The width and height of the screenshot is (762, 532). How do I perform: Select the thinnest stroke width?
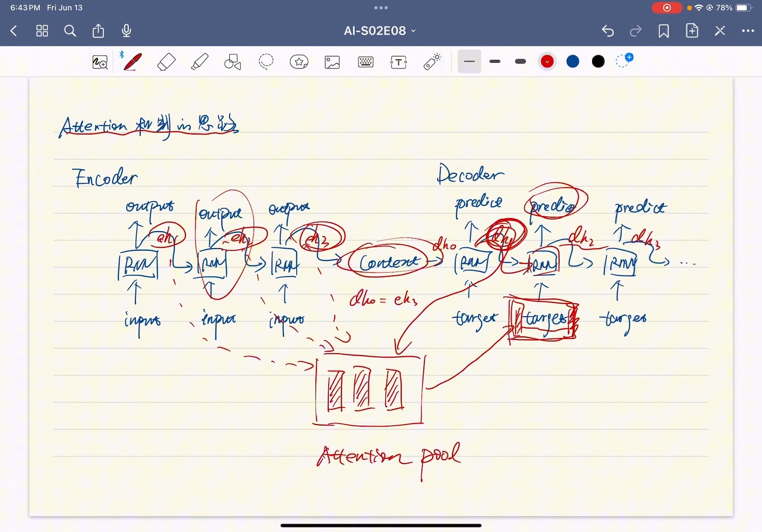[469, 62]
